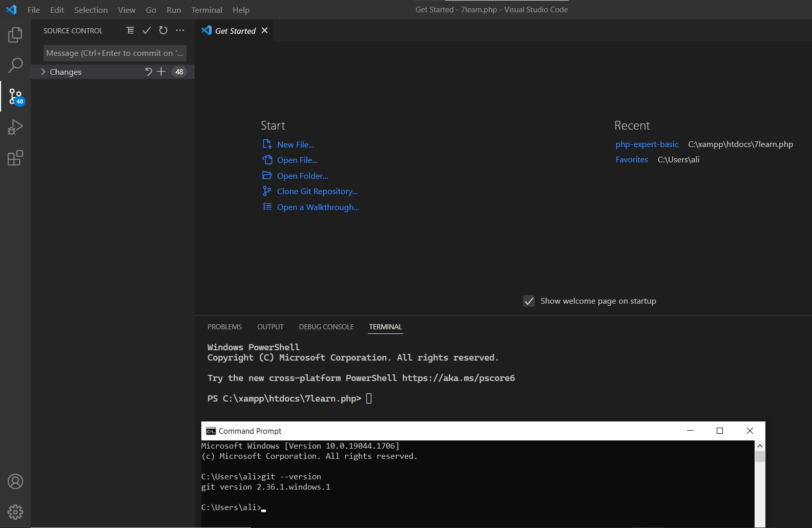Open the Extensions view
Viewport: 812px width, 528px height.
pos(15,158)
